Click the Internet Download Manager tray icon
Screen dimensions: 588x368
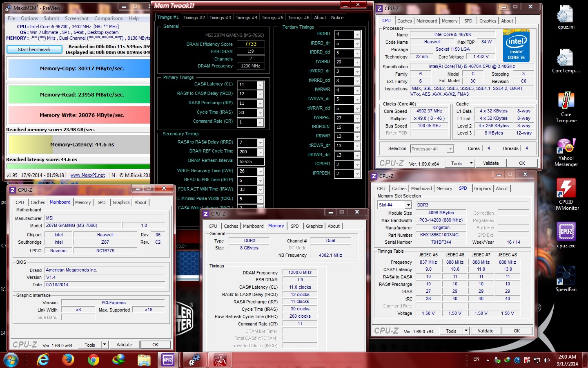point(507,360)
